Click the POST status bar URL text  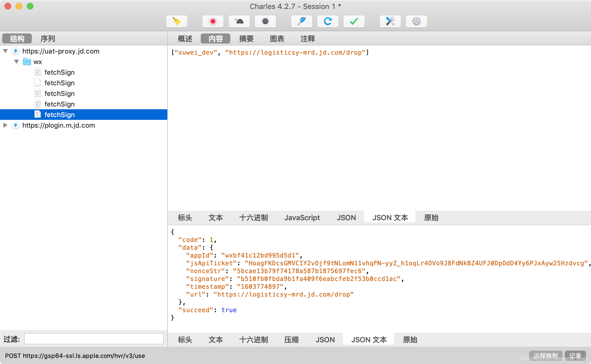75,356
